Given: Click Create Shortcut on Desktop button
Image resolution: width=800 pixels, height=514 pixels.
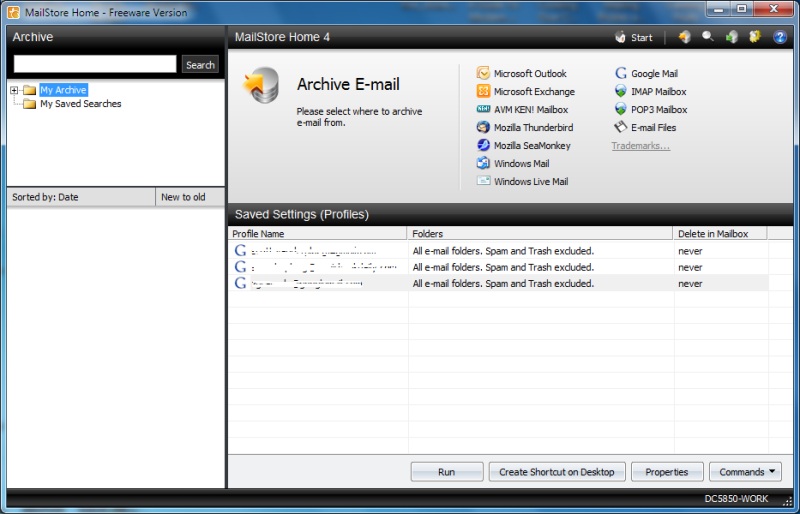Looking at the screenshot, I should click(557, 472).
